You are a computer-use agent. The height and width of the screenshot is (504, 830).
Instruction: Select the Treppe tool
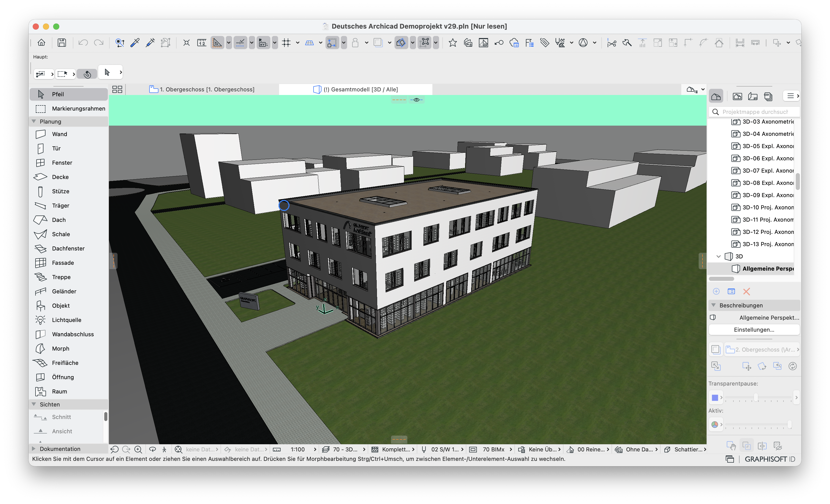(69, 277)
